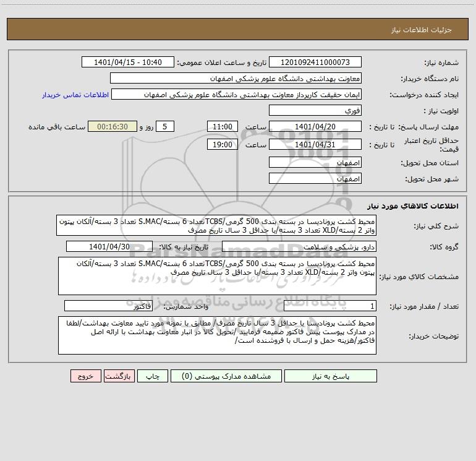Click the مشخصات کالای مورد نیاز text area

[x=217, y=276]
